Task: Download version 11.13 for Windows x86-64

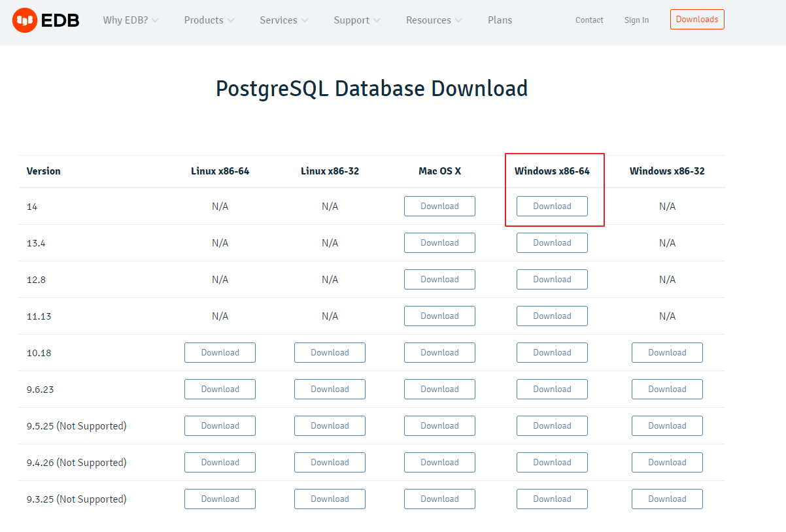Action: coord(552,316)
